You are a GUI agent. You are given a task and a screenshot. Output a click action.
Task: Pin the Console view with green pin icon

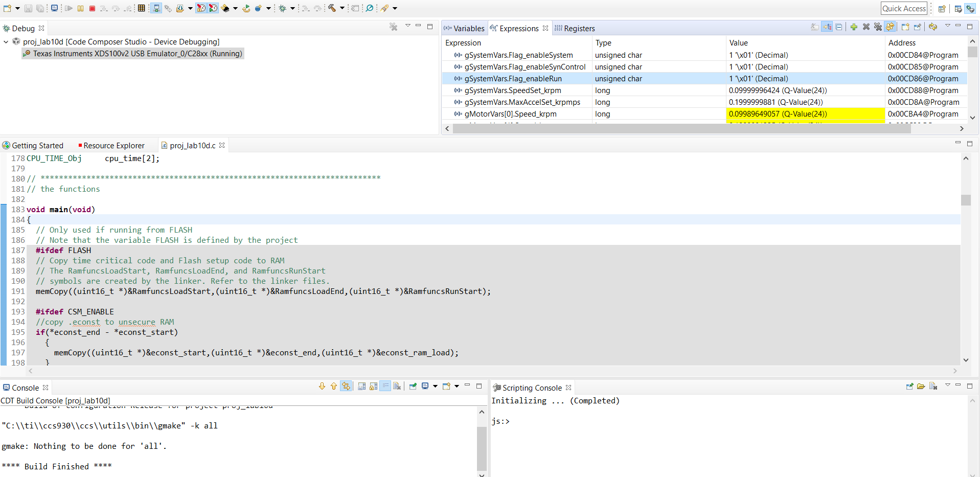(413, 386)
